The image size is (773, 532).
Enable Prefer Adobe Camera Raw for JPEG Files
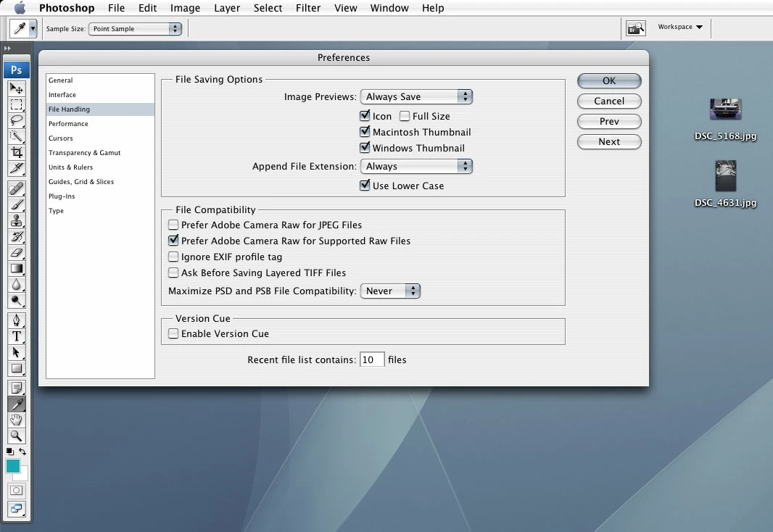coord(173,225)
